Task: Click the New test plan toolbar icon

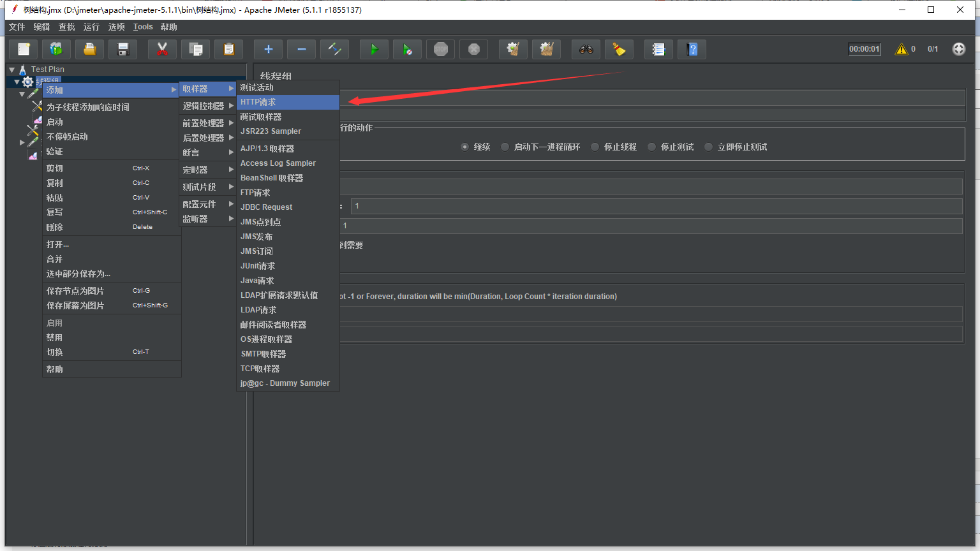Action: pos(24,49)
